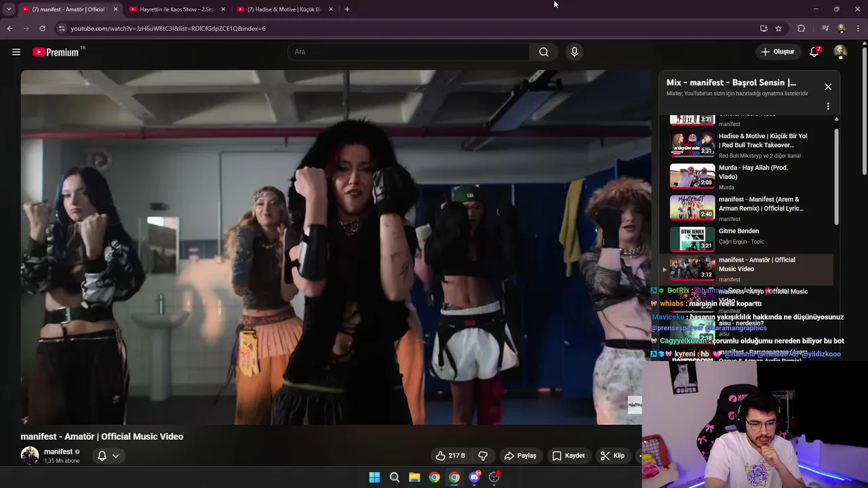Click the search magnifier button
The image size is (868, 488).
click(x=544, y=52)
